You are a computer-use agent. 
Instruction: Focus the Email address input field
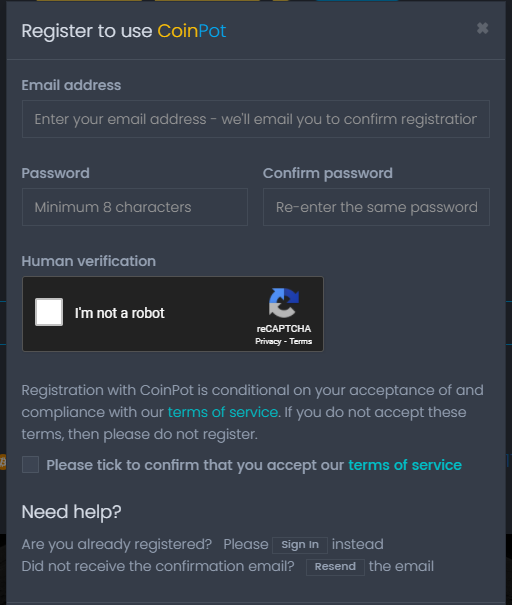[256, 119]
